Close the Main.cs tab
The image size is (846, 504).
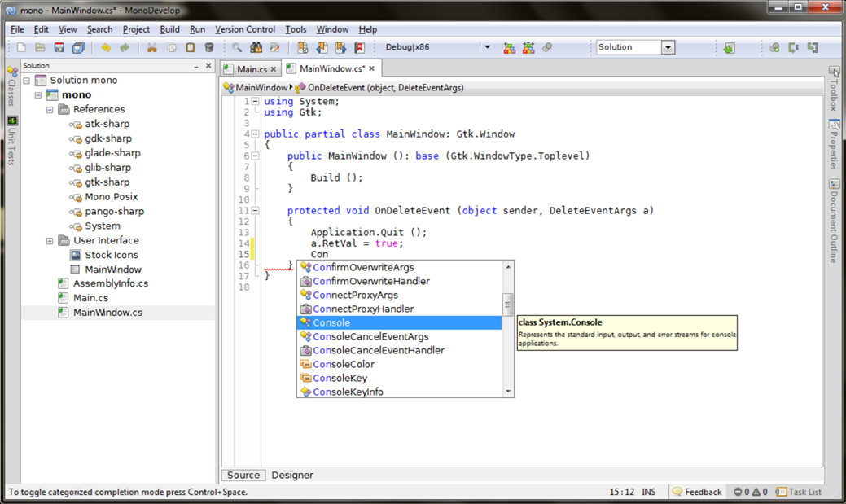coord(274,69)
